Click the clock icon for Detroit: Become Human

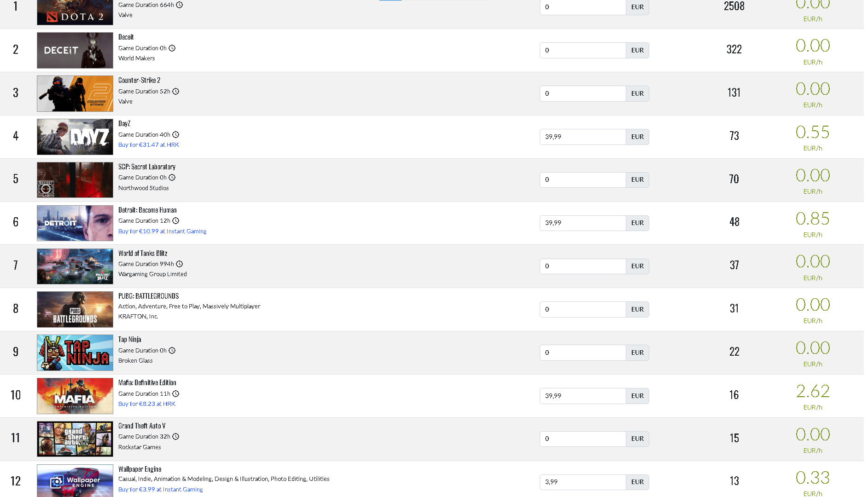coord(176,221)
